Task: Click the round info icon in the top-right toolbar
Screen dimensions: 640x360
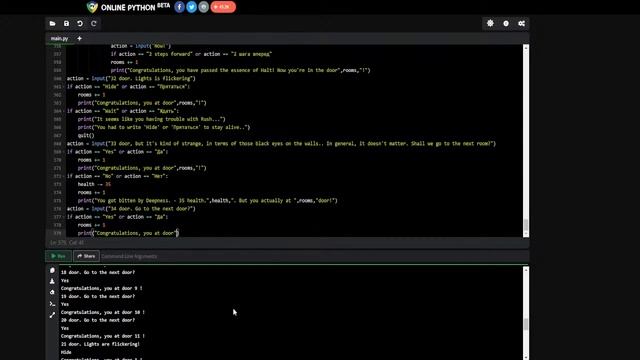Action: coord(506,24)
